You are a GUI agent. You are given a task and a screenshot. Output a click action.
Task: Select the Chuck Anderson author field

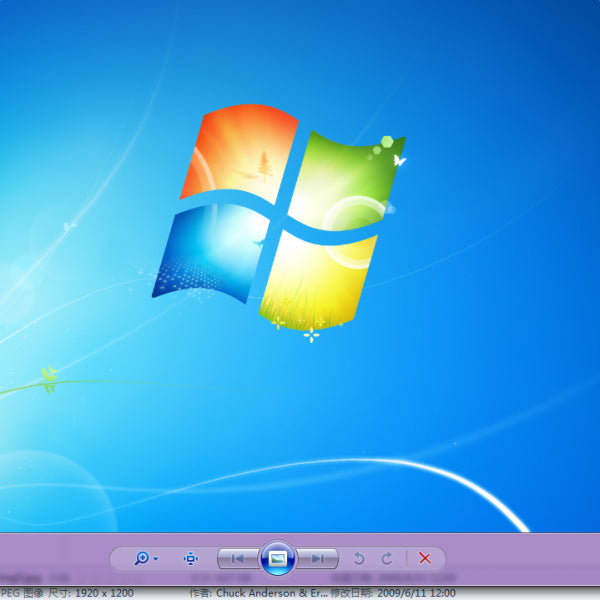[x=258, y=593]
